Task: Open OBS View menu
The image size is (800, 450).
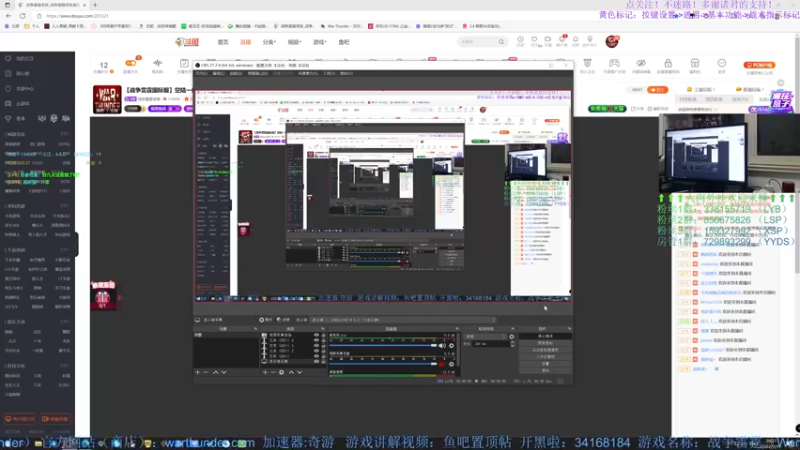Action: click(x=236, y=73)
